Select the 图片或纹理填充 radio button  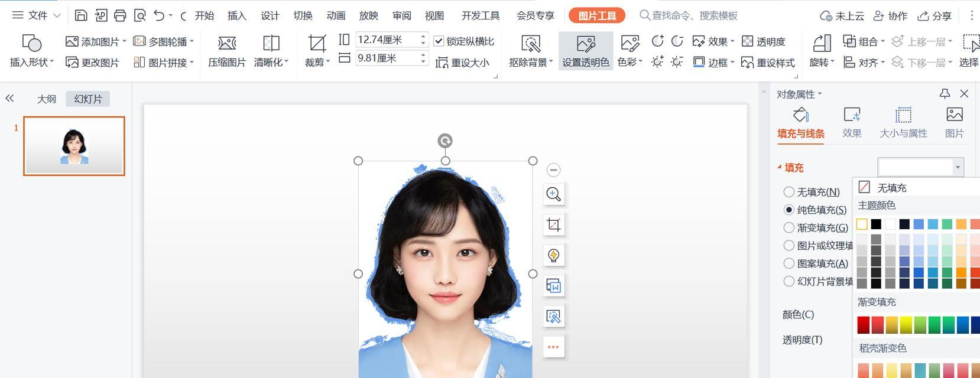[x=788, y=245]
